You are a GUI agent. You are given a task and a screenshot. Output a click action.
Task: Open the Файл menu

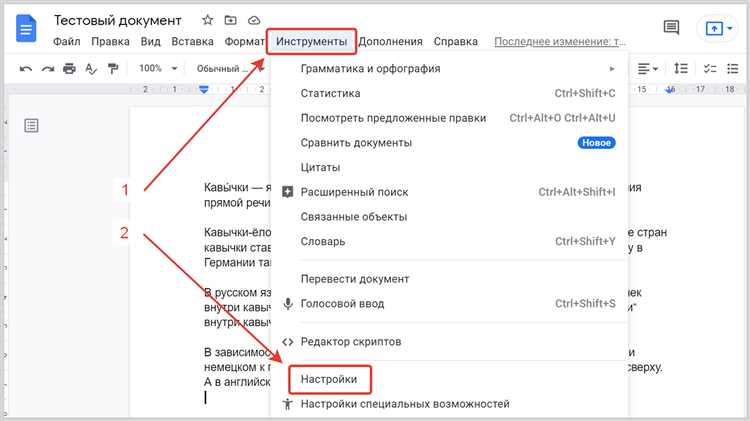tap(66, 42)
